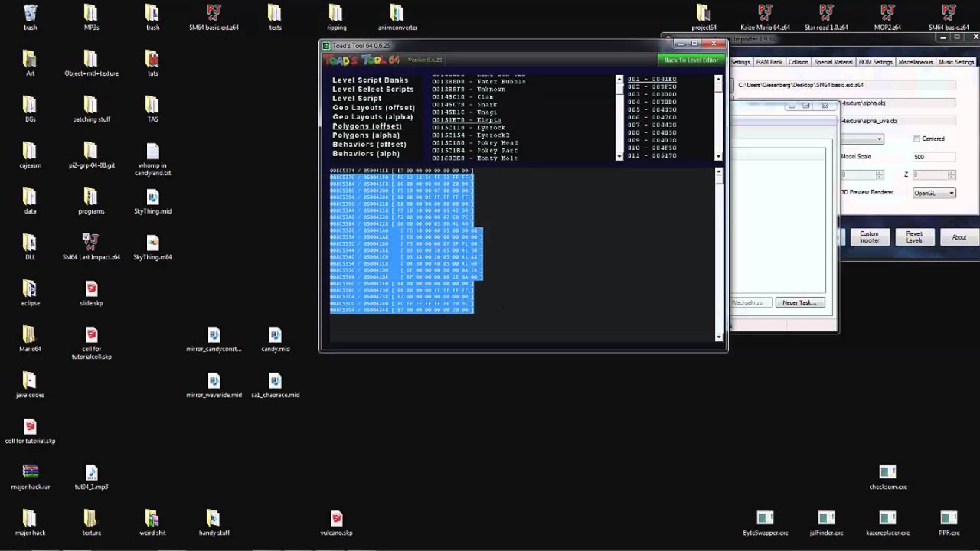Click the SM64 basic.ext.z64 ROM path field
The width and height of the screenshot is (980, 551).
click(845, 85)
